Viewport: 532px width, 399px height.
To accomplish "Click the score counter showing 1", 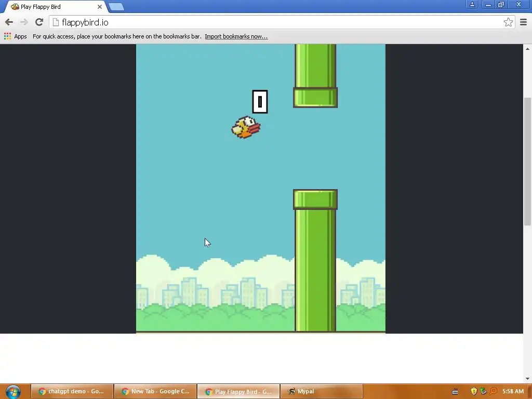I will [260, 101].
